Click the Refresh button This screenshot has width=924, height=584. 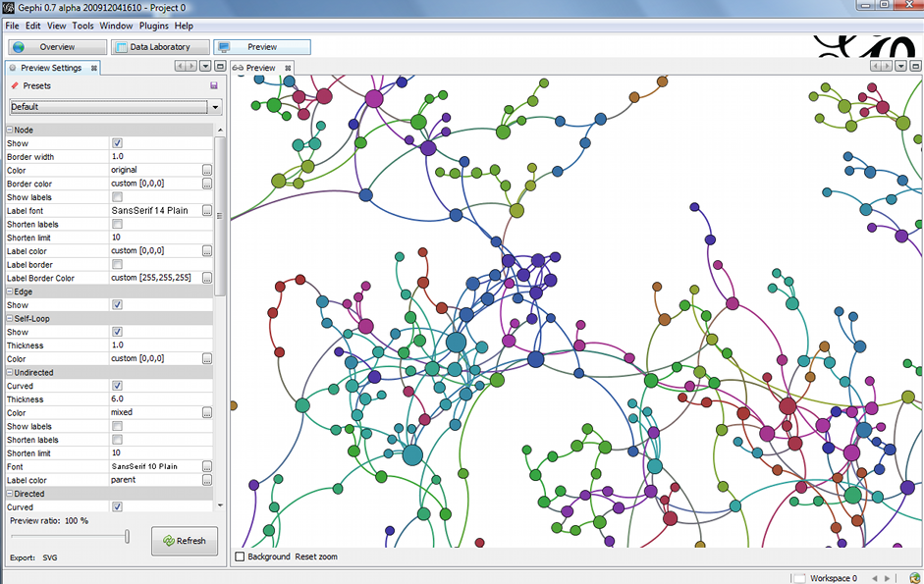tap(185, 541)
